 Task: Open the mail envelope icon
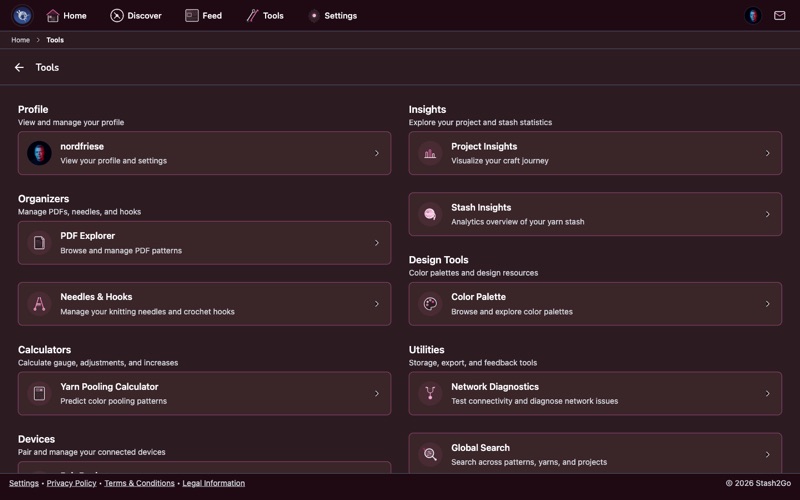(x=780, y=16)
